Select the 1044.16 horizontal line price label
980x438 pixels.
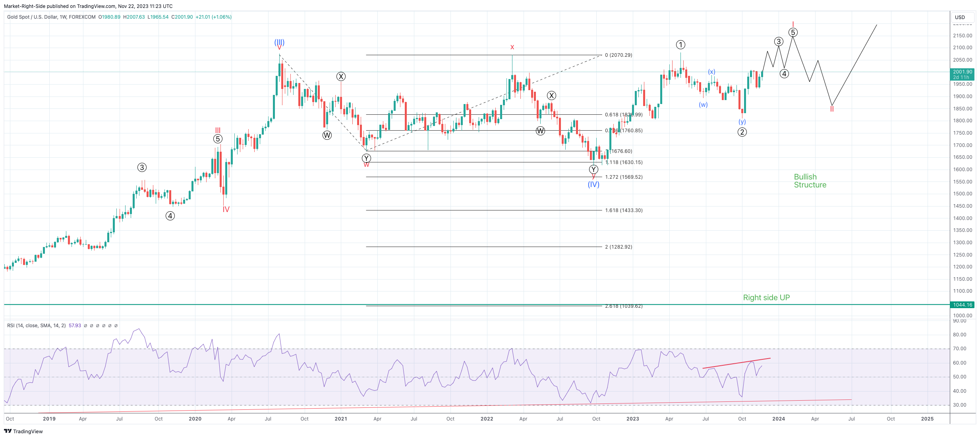click(963, 305)
